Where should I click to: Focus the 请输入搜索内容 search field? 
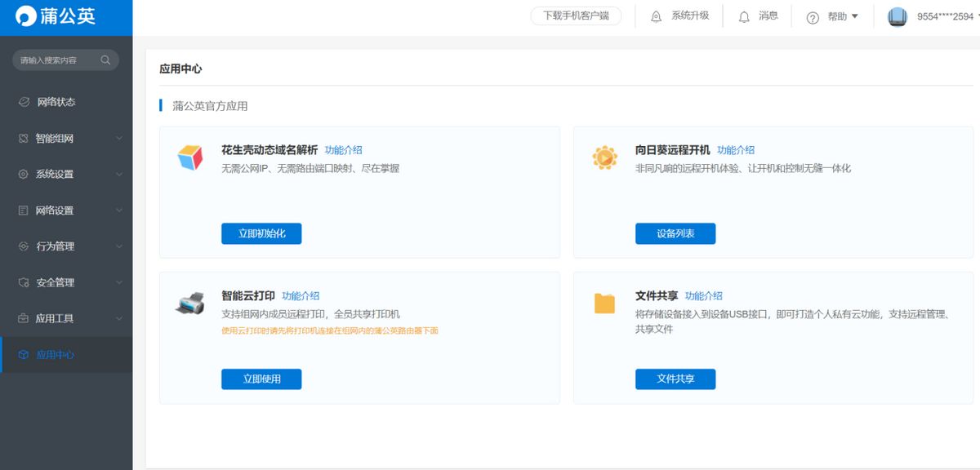pos(65,60)
